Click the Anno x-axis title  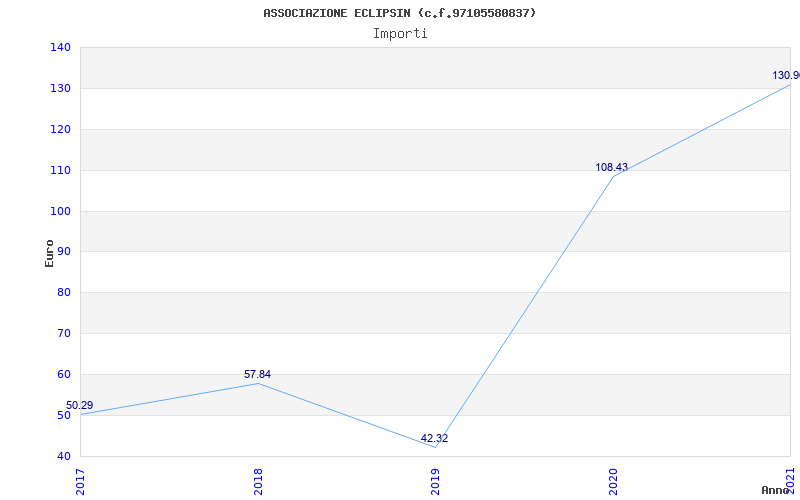pos(775,490)
